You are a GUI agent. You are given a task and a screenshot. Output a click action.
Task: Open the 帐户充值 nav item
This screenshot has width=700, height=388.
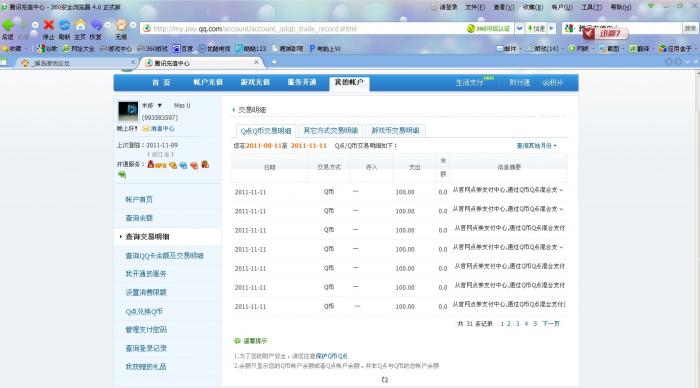pos(208,82)
